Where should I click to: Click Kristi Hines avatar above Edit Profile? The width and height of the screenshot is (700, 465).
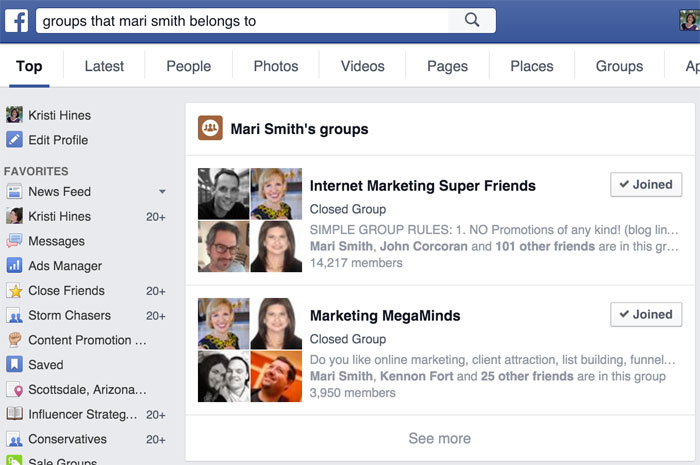14,115
